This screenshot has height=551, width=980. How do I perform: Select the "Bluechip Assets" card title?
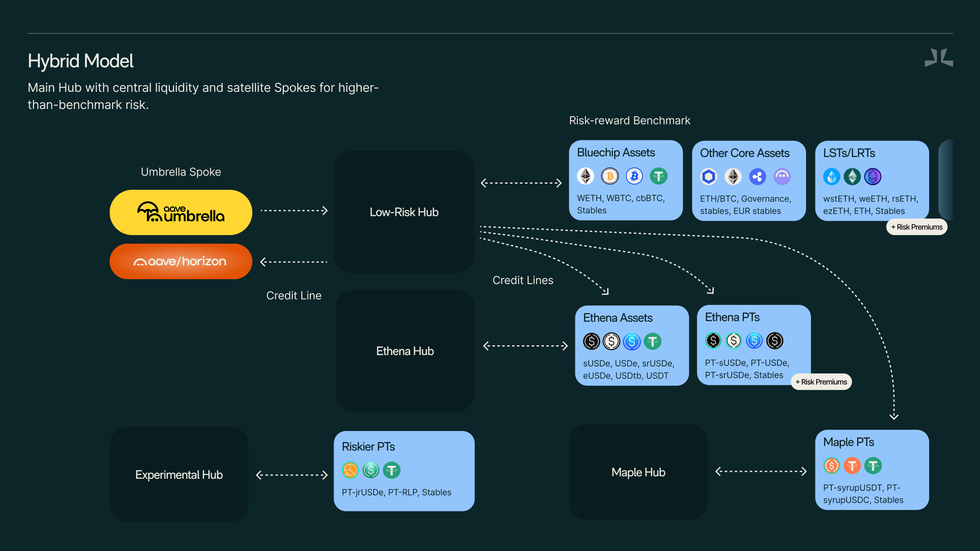point(616,153)
